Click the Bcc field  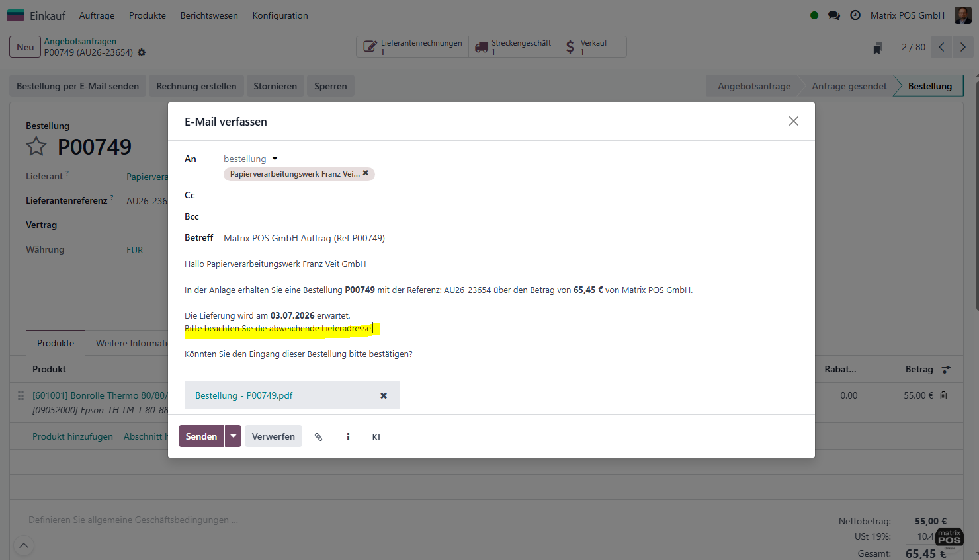[509, 216]
